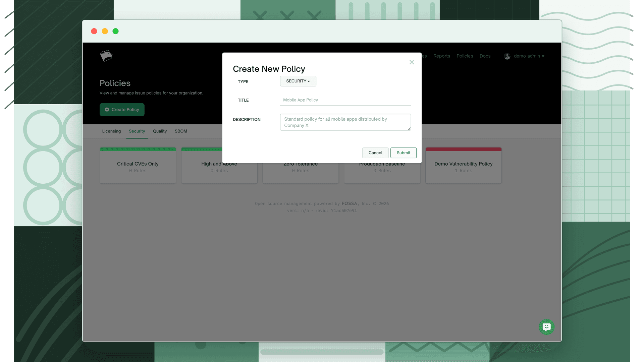The width and height of the screenshot is (644, 362).
Task: Open the SECURITY type dropdown
Action: coord(298,81)
